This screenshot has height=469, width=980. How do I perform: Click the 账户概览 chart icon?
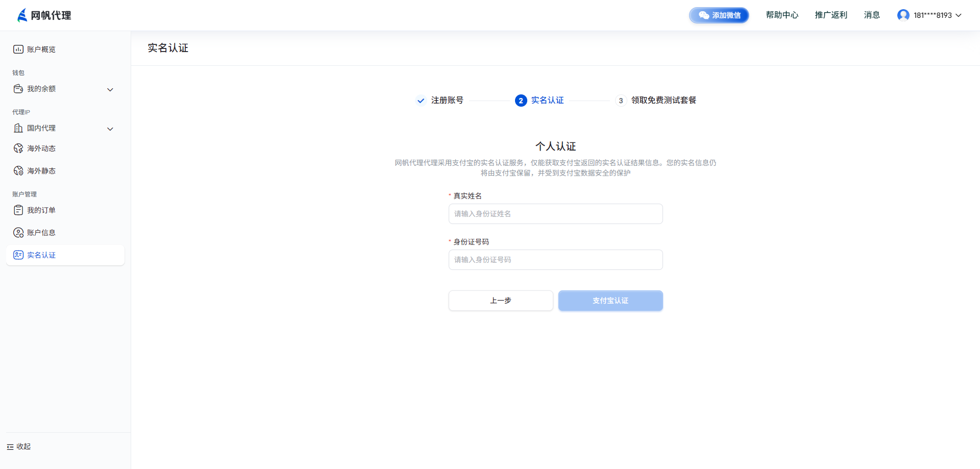(x=18, y=50)
